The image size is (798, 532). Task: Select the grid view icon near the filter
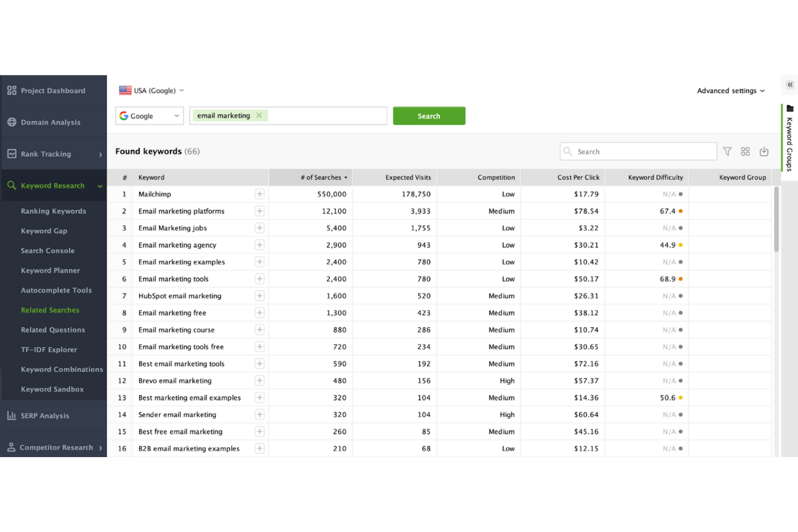click(x=745, y=151)
